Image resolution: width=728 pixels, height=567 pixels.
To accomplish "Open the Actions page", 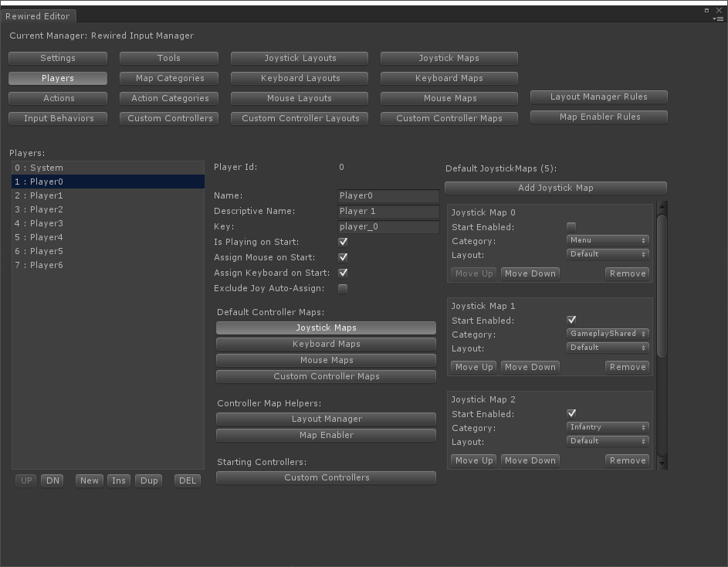I will [x=58, y=98].
